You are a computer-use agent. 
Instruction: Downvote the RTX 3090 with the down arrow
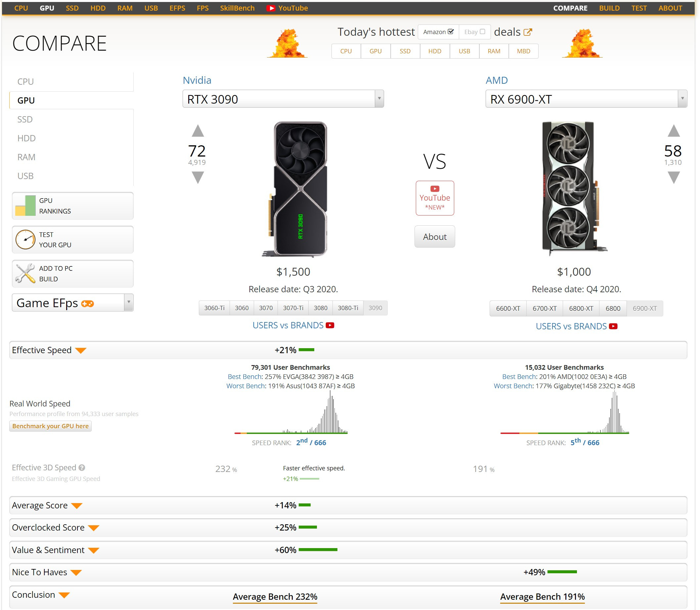(x=197, y=178)
